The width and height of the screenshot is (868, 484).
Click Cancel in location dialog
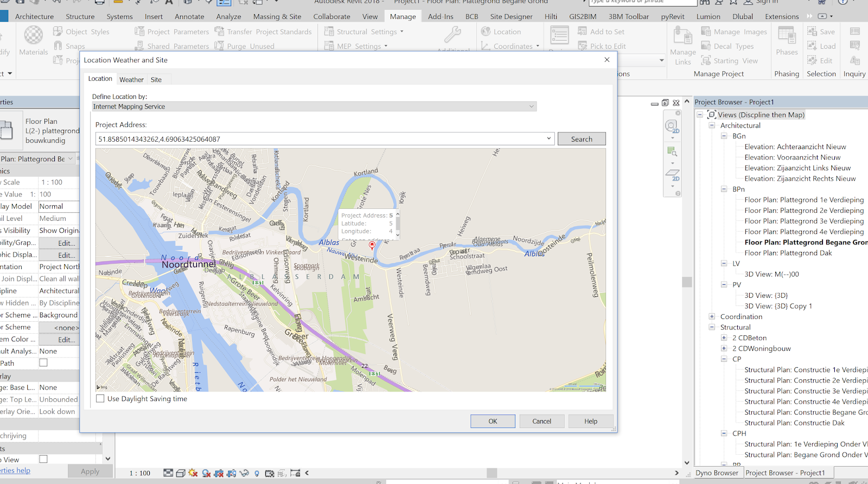click(541, 421)
